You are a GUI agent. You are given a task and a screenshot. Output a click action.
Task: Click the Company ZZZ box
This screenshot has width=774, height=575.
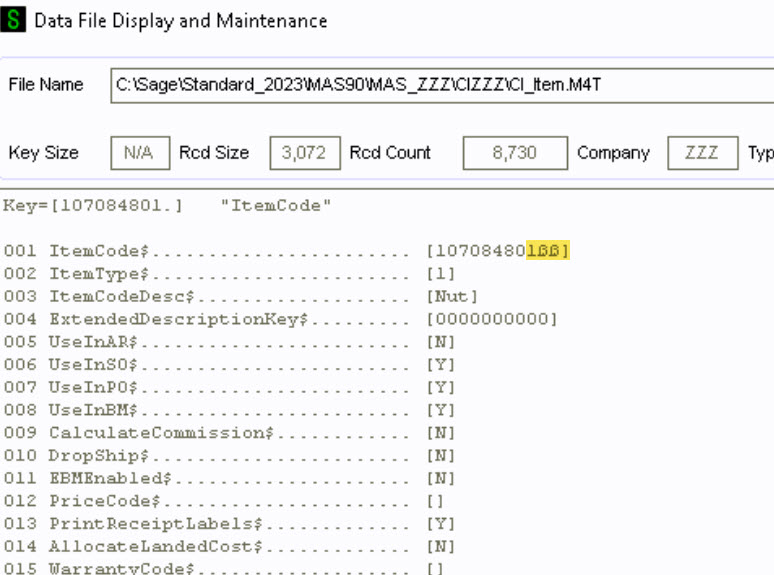tap(703, 153)
